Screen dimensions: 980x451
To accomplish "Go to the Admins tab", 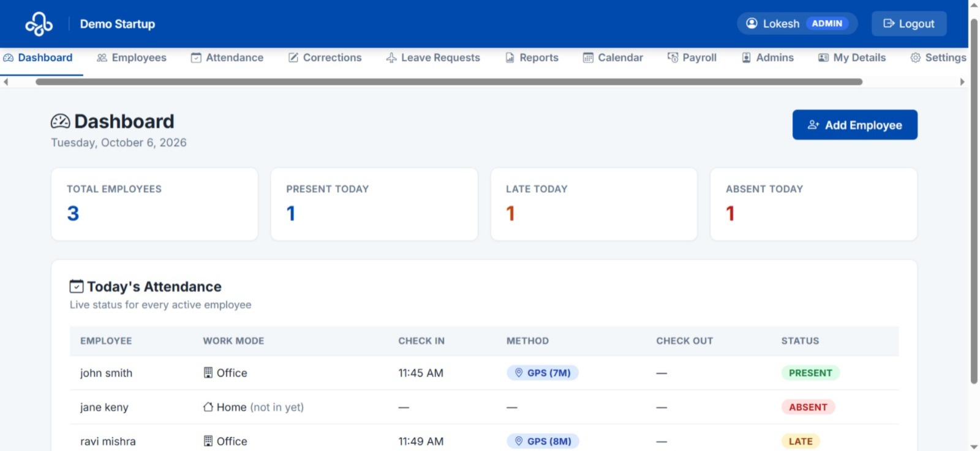I will click(x=768, y=58).
